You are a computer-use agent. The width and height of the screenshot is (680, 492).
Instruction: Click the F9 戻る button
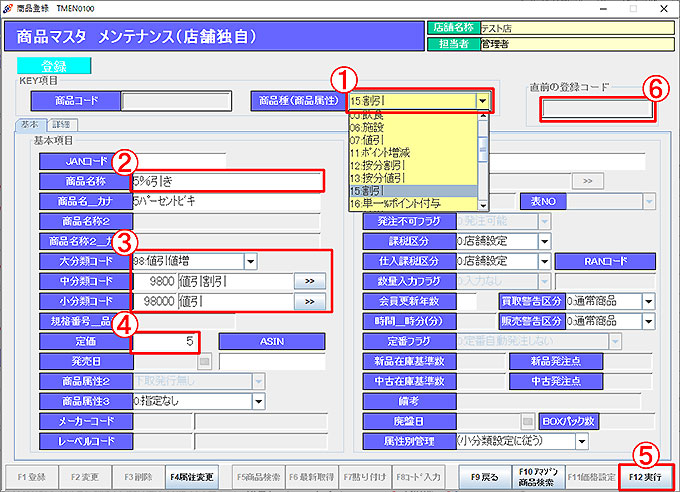(484, 477)
